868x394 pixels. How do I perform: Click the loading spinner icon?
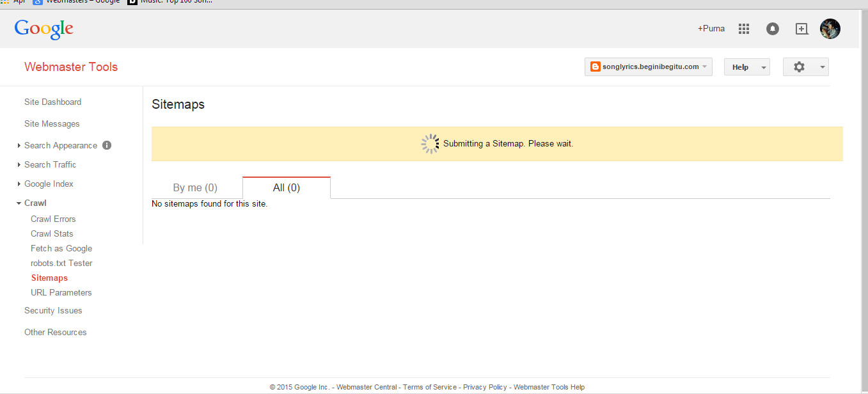click(x=430, y=144)
